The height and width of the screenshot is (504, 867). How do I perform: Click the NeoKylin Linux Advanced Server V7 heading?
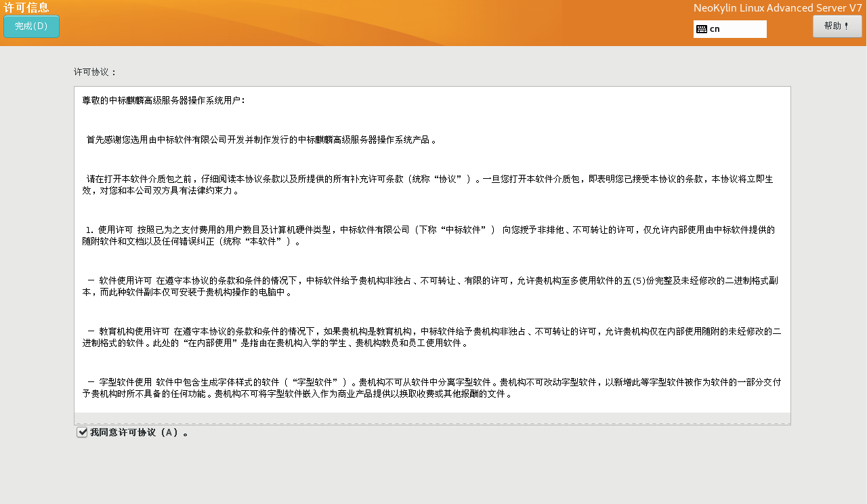tap(778, 8)
